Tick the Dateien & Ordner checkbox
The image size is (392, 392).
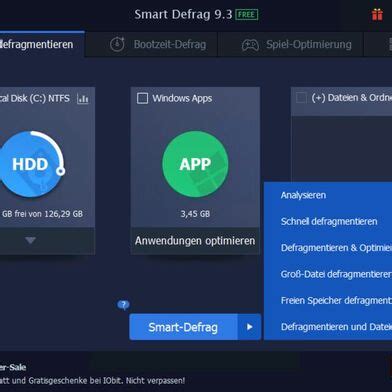(x=301, y=98)
